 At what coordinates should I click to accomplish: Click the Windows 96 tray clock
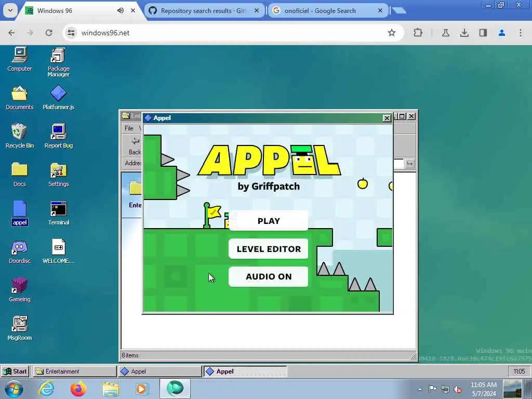point(519,371)
